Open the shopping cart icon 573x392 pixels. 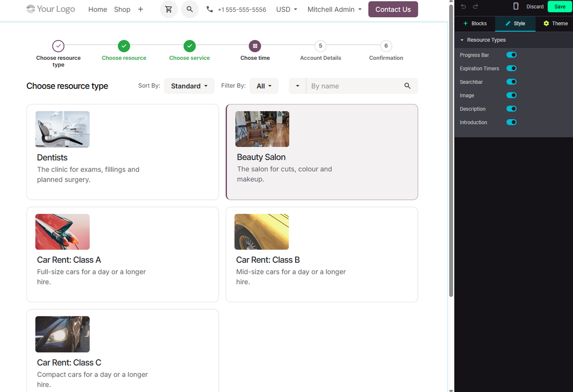coord(168,10)
